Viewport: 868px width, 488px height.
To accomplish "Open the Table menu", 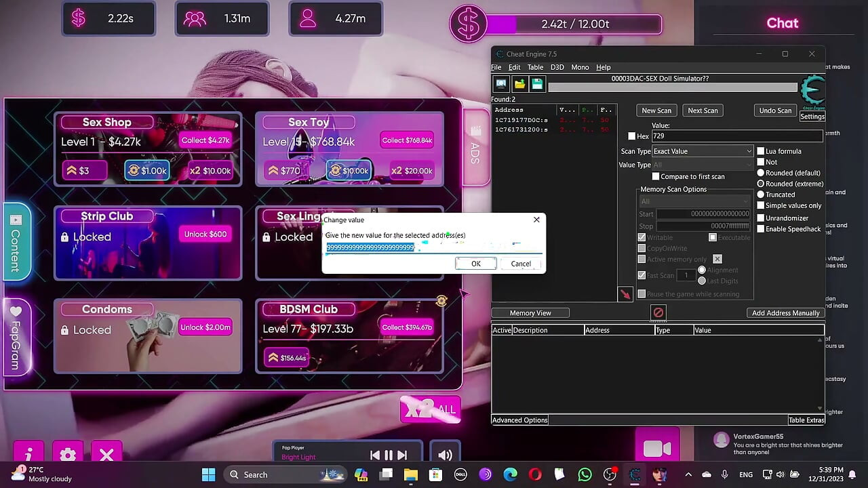I will coord(535,67).
